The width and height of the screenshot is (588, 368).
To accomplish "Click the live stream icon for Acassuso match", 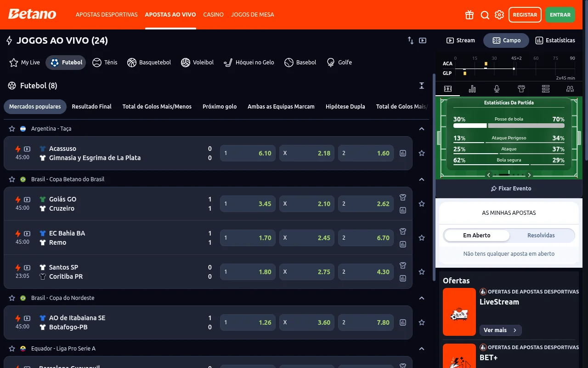I will coord(27,149).
